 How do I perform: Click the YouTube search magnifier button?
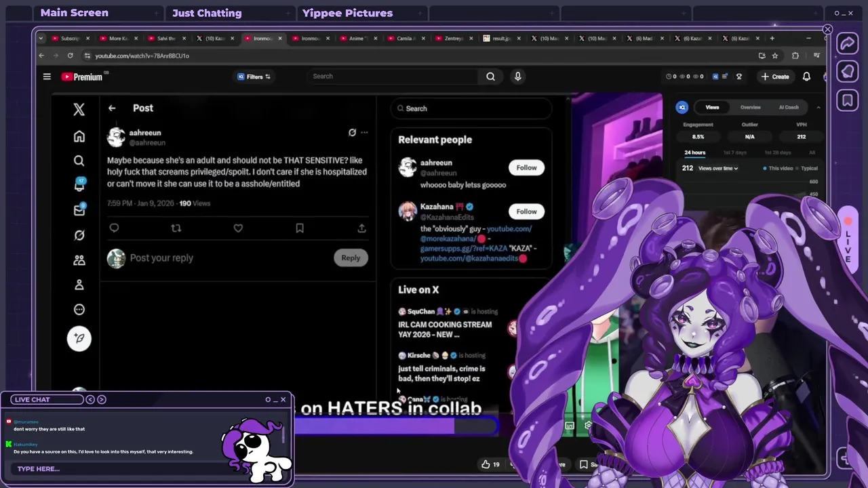tap(490, 77)
